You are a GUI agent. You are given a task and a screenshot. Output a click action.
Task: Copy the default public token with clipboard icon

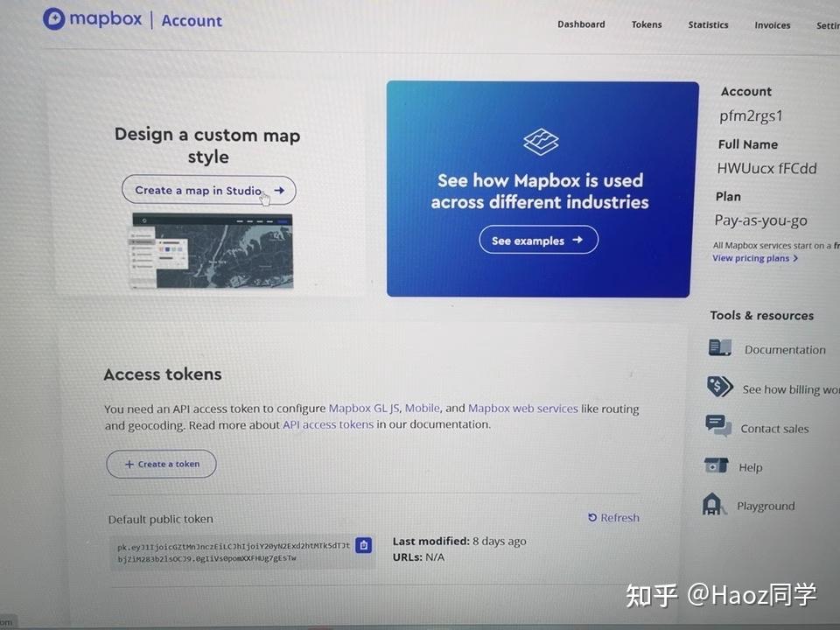(364, 545)
